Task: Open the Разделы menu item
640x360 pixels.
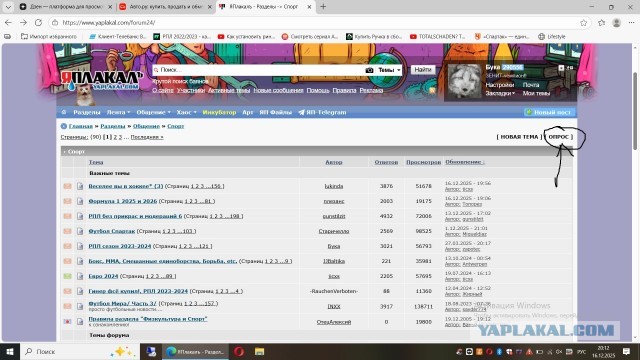Action: click(x=87, y=112)
